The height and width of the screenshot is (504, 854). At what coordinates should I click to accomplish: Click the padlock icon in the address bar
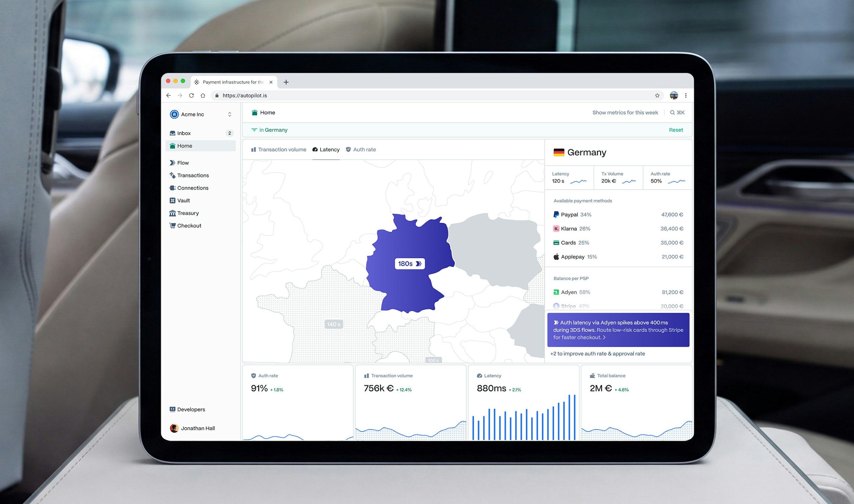pos(217,95)
